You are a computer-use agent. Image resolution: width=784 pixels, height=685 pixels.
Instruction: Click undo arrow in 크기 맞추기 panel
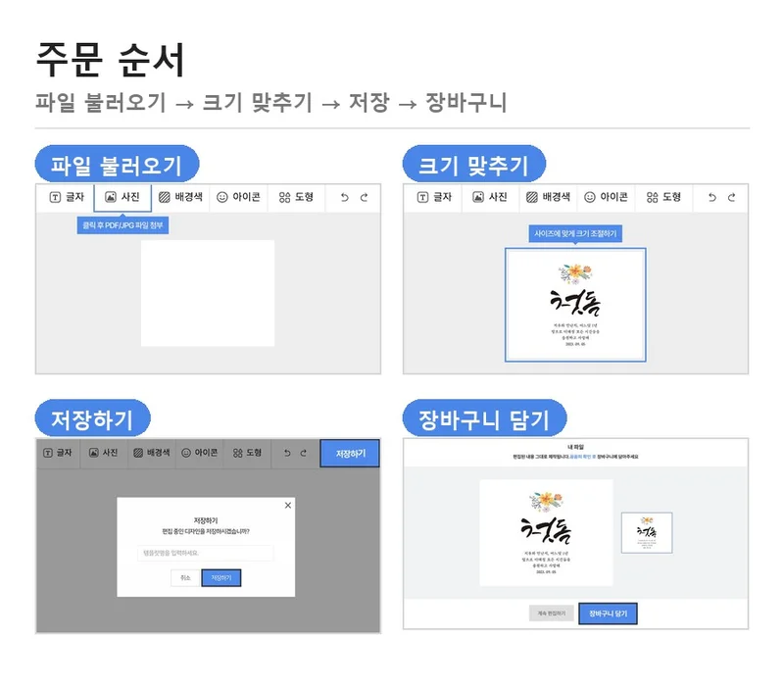[712, 198]
